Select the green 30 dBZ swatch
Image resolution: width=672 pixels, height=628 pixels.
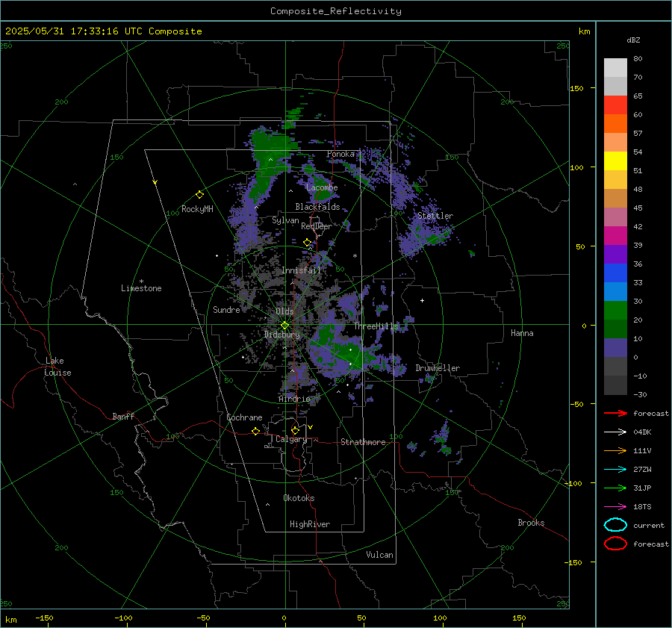click(x=615, y=310)
